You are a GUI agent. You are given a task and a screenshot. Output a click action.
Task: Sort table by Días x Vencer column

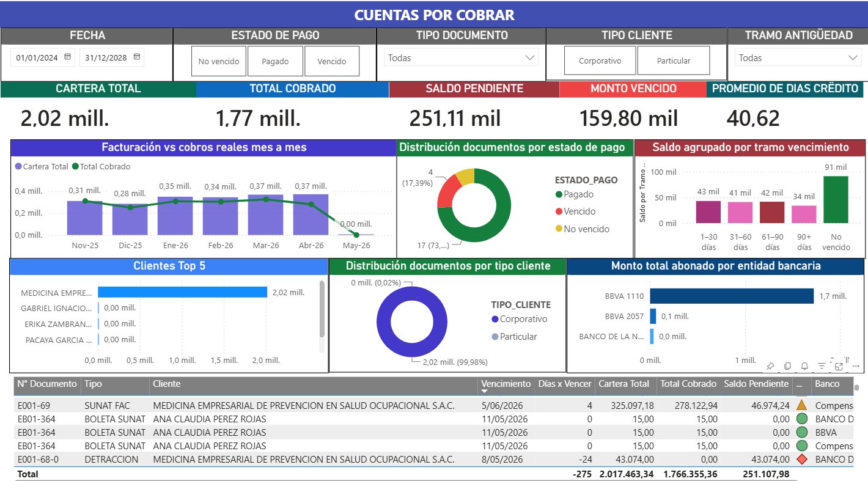click(565, 384)
